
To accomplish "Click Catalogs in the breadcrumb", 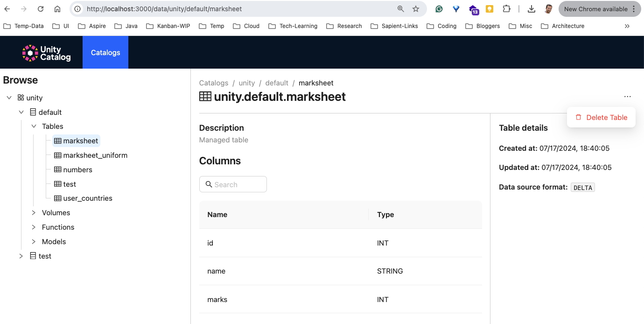I will (x=214, y=83).
